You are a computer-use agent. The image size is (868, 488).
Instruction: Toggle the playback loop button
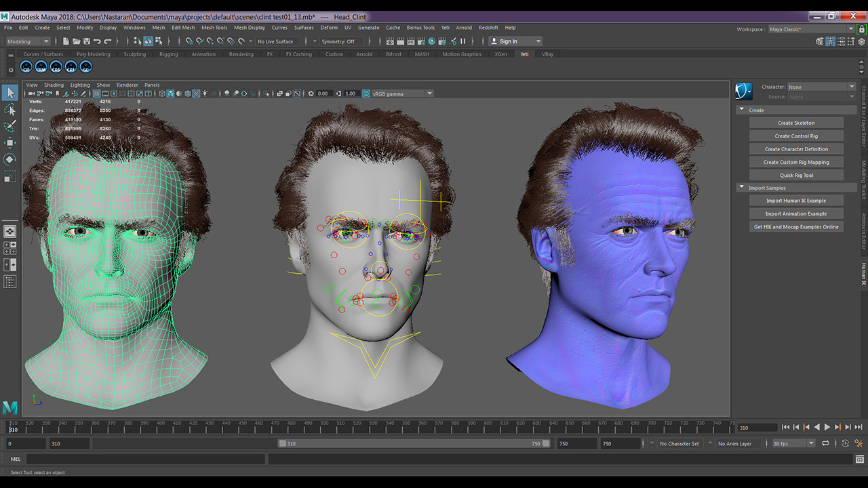(x=825, y=443)
